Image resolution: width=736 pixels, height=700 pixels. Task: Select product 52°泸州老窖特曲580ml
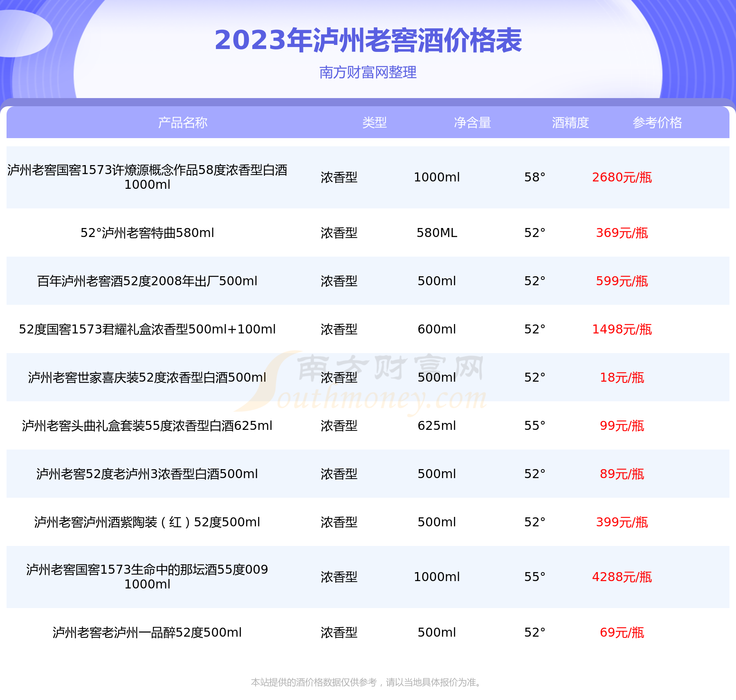(147, 233)
